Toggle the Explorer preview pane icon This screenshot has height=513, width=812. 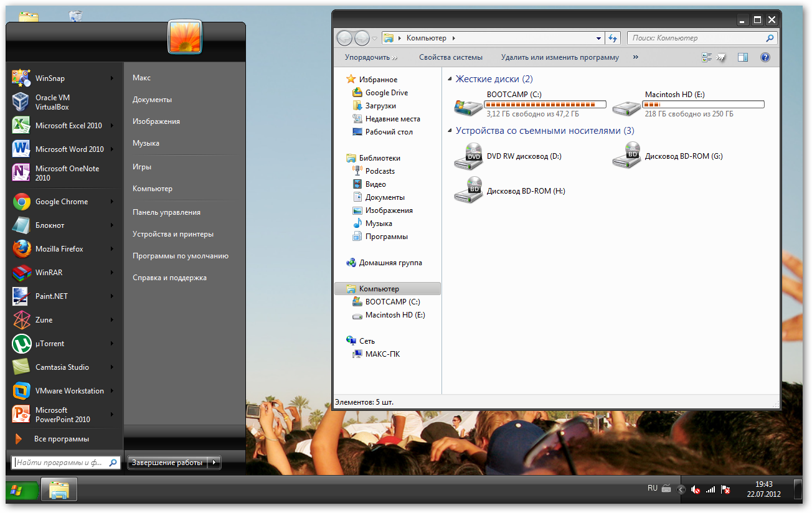point(742,57)
